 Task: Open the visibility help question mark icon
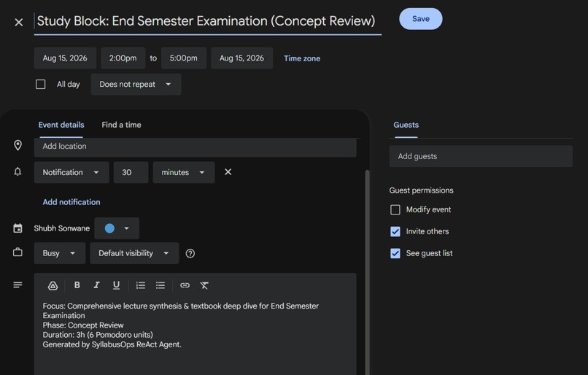click(190, 253)
